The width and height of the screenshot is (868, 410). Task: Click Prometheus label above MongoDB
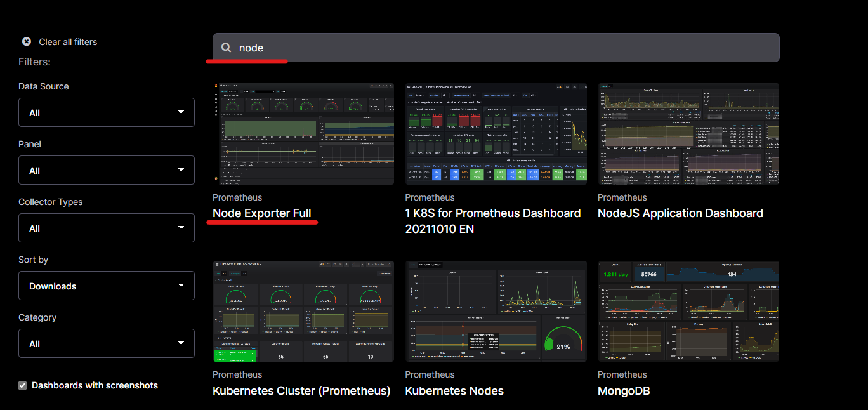[622, 374]
